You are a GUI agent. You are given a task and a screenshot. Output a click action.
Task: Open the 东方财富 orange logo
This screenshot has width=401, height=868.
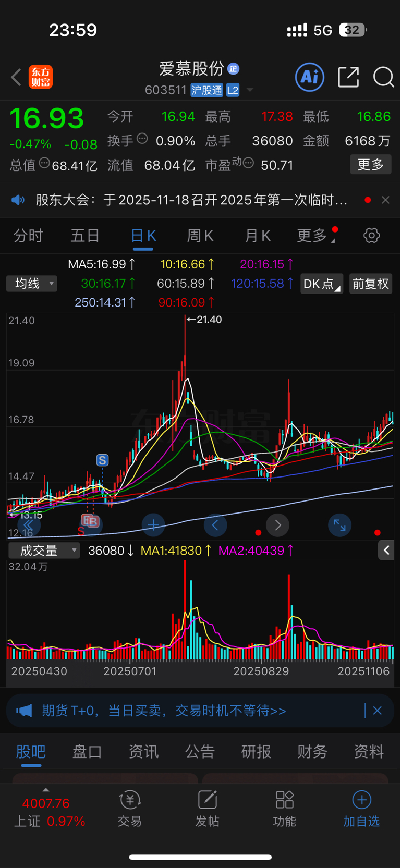[x=41, y=77]
